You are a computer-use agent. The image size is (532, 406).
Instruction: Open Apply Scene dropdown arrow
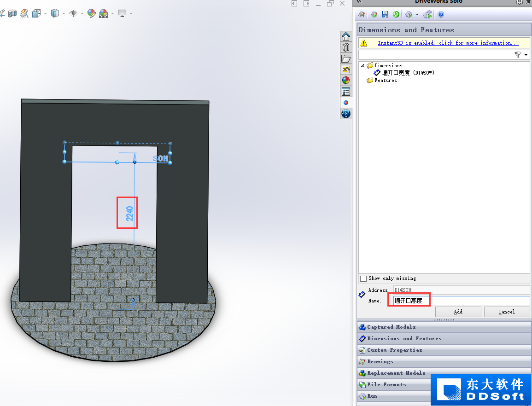(112, 13)
